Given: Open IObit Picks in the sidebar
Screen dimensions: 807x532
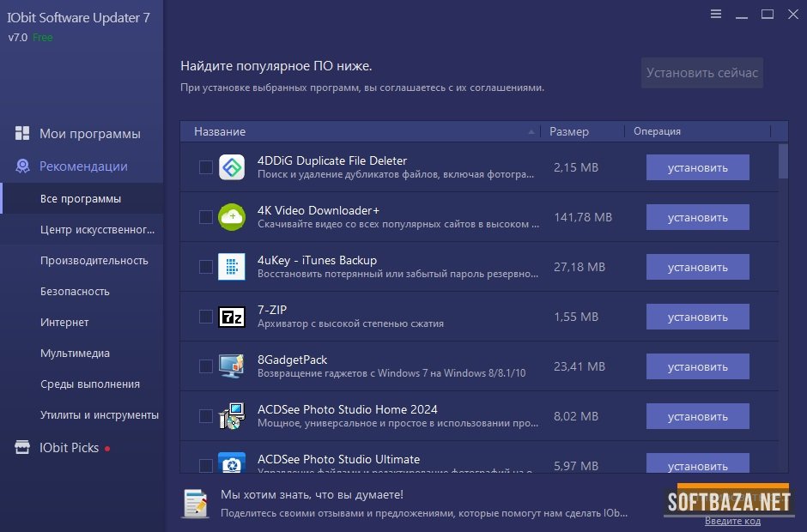Looking at the screenshot, I should point(69,448).
